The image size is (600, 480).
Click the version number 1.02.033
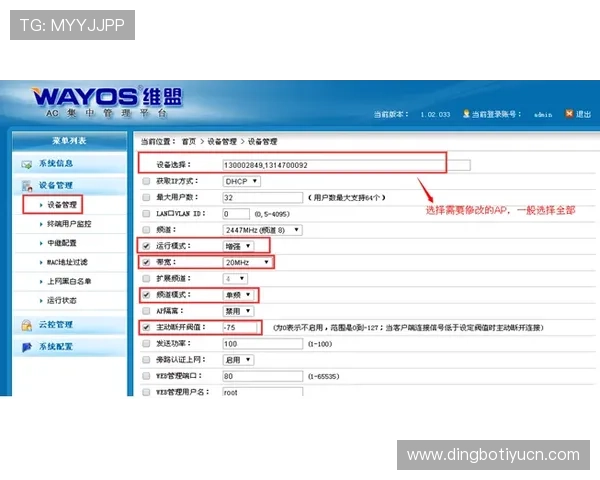435,114
